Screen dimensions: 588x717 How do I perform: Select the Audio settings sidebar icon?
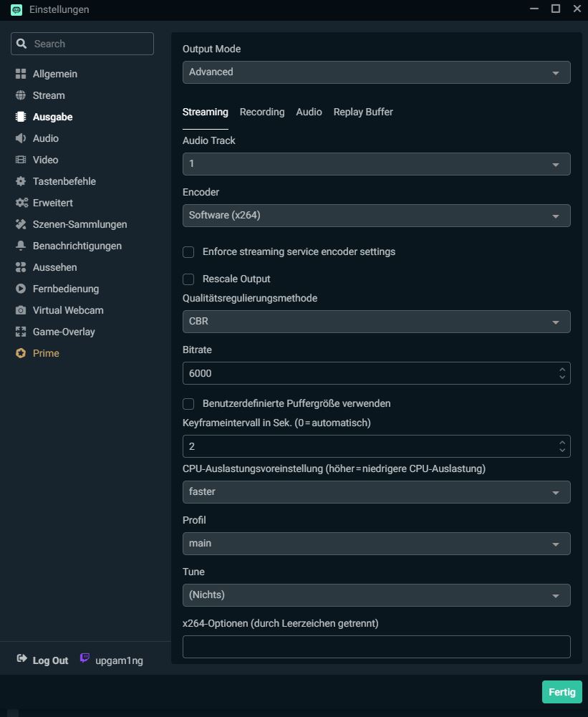21,138
